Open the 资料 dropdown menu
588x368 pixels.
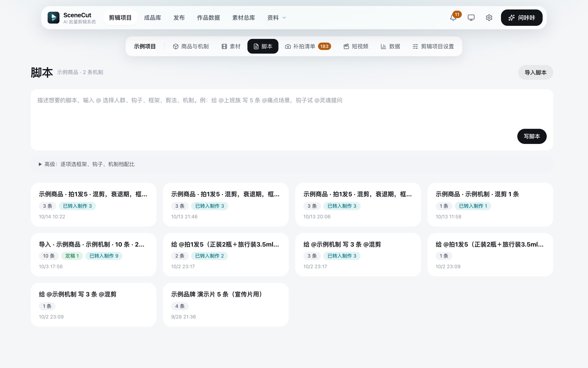click(x=277, y=18)
